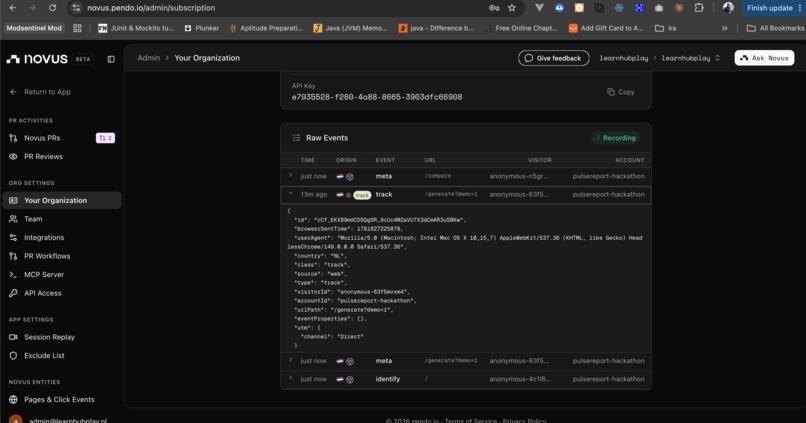Open Session Replay settings
806x423 pixels.
point(49,337)
